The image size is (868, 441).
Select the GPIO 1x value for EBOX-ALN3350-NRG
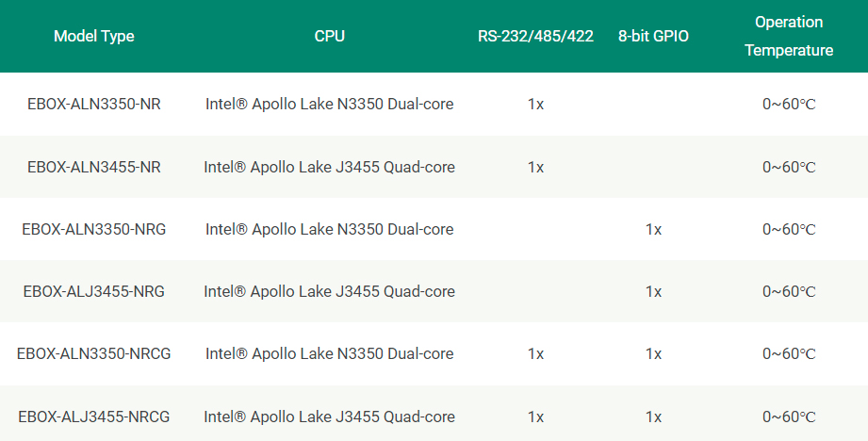tap(653, 229)
